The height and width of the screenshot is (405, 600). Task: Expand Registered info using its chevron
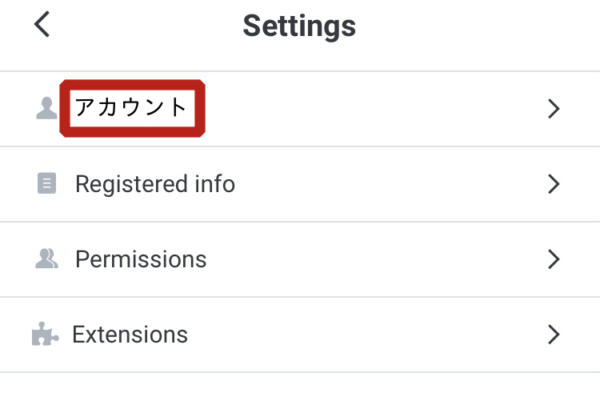coord(553,184)
